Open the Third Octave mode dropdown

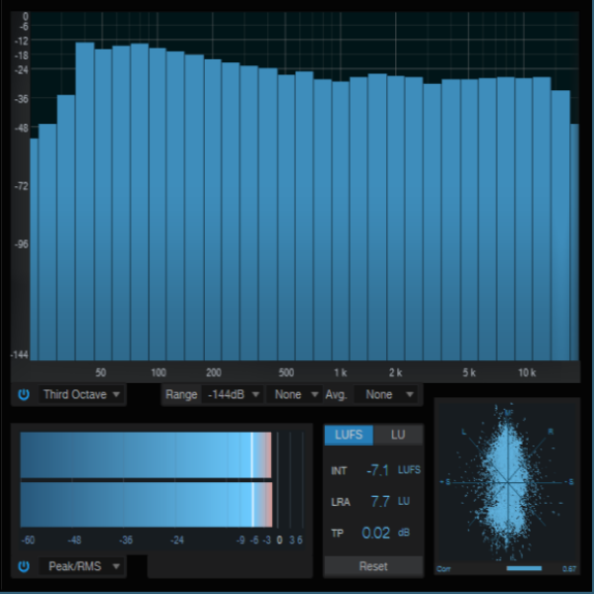click(81, 394)
